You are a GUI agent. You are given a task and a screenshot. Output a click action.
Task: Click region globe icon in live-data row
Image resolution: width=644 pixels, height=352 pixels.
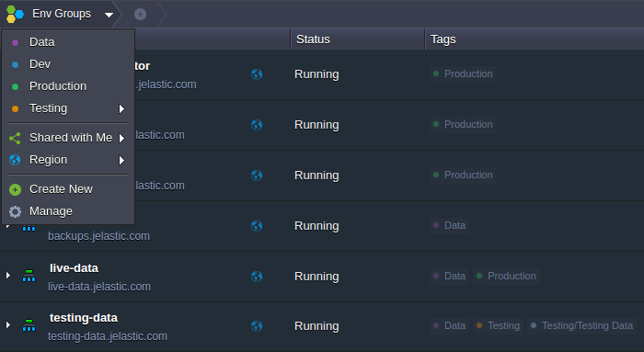tap(257, 277)
